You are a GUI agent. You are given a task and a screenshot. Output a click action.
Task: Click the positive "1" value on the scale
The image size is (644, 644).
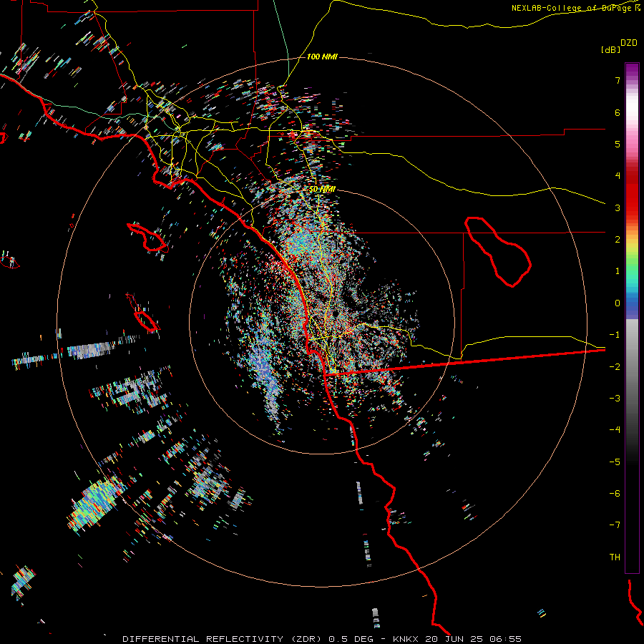618,271
